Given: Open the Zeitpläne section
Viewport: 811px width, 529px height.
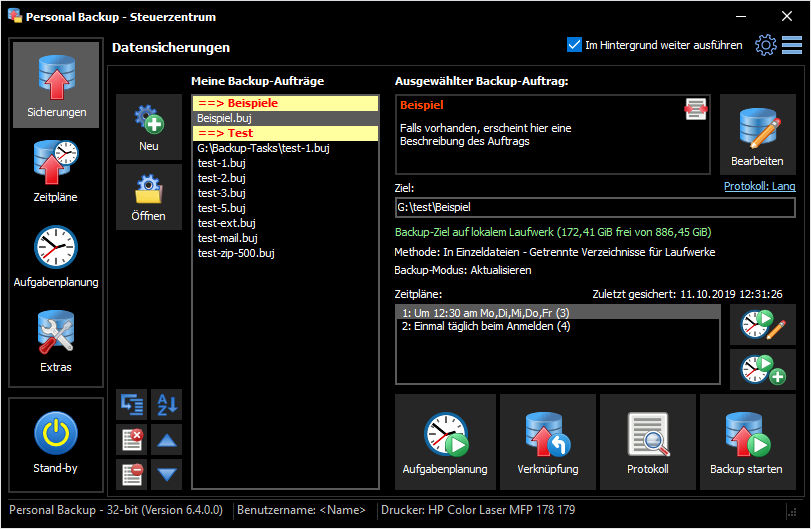Looking at the screenshot, I should coord(56,171).
